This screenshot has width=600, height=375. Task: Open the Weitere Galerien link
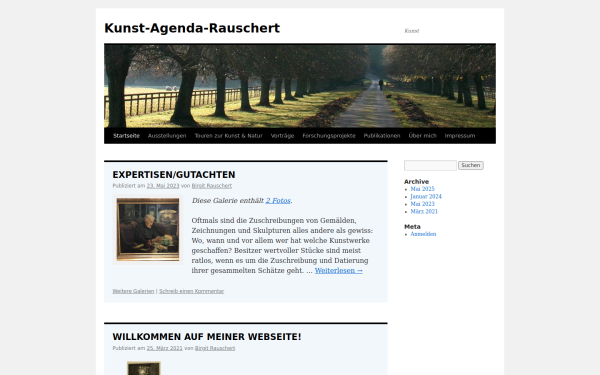[133, 292]
